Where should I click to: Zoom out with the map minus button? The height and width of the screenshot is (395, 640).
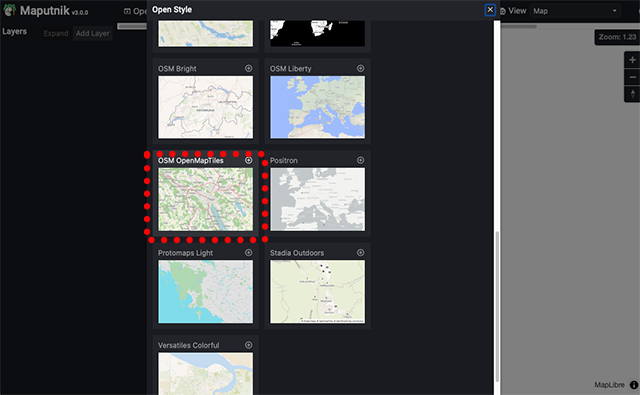pos(632,77)
